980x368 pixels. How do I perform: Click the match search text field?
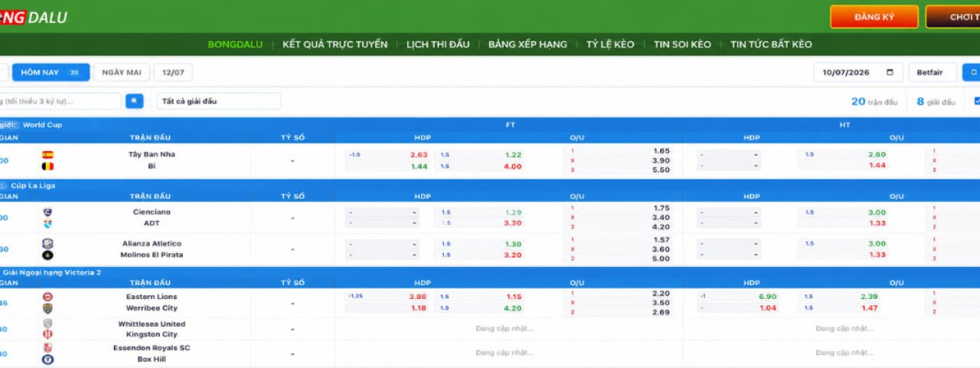click(x=60, y=101)
